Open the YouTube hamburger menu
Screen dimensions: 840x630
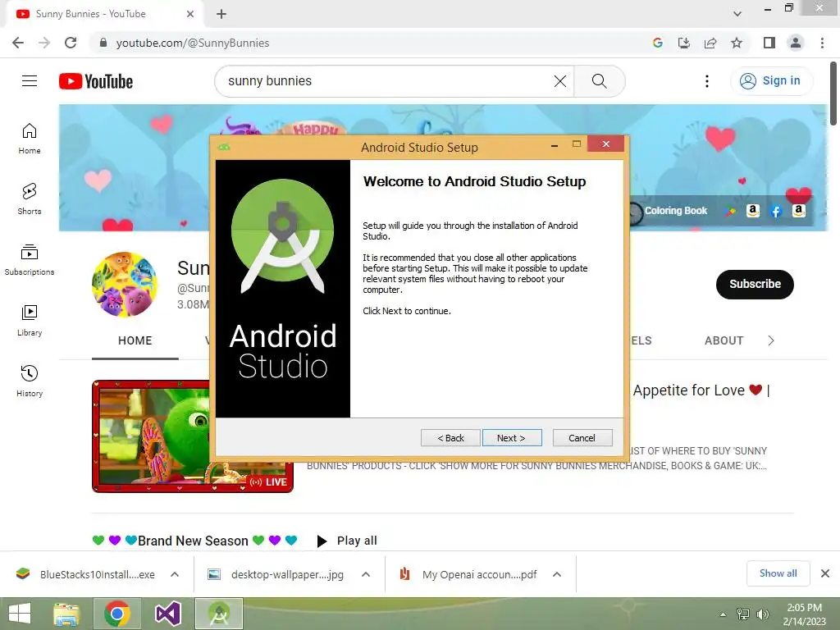tap(30, 81)
